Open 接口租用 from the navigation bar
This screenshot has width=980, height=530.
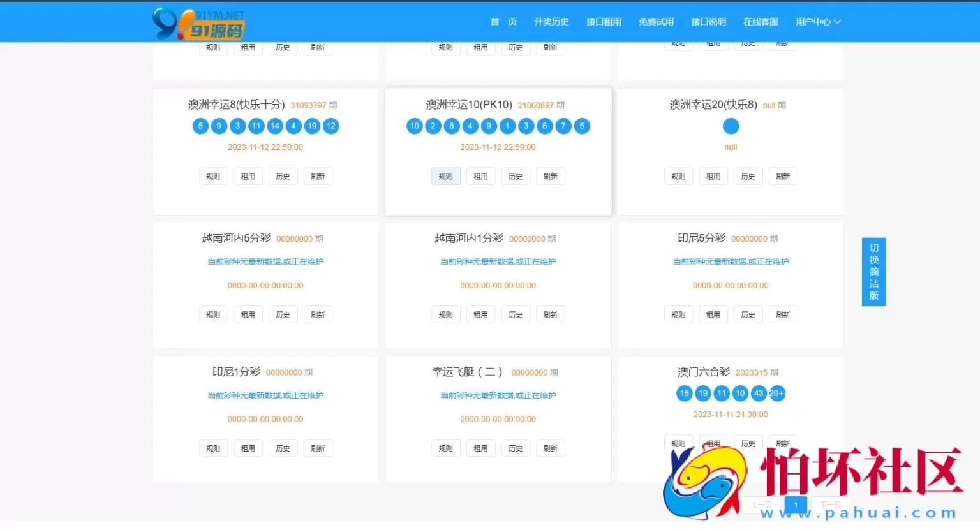coord(604,21)
